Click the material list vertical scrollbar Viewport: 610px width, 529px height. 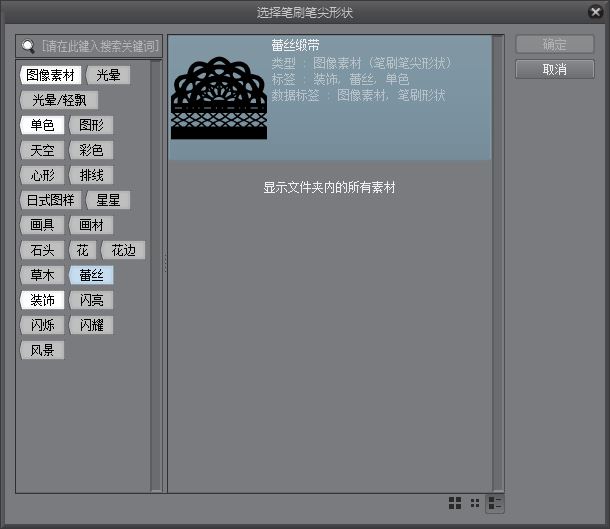pyautogui.click(x=498, y=263)
